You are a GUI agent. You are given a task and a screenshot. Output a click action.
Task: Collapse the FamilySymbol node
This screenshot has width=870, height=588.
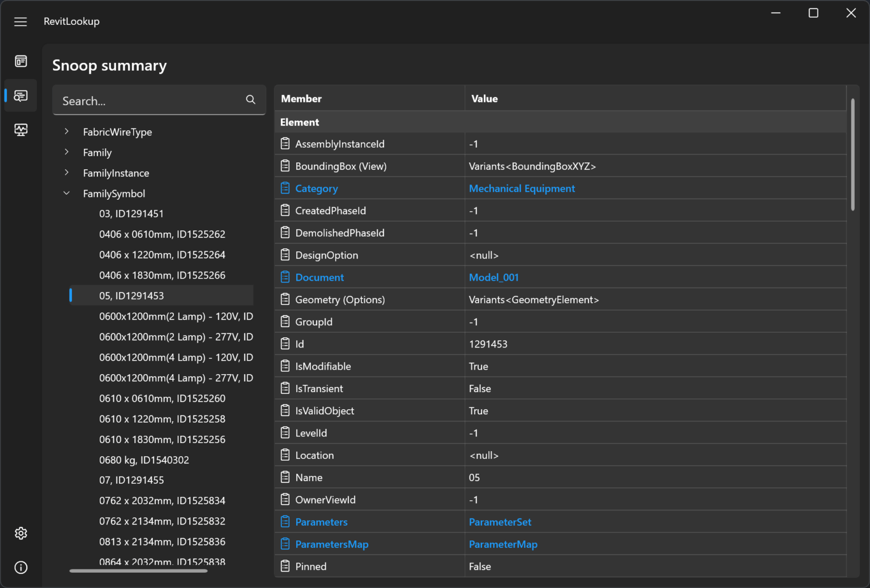click(66, 193)
